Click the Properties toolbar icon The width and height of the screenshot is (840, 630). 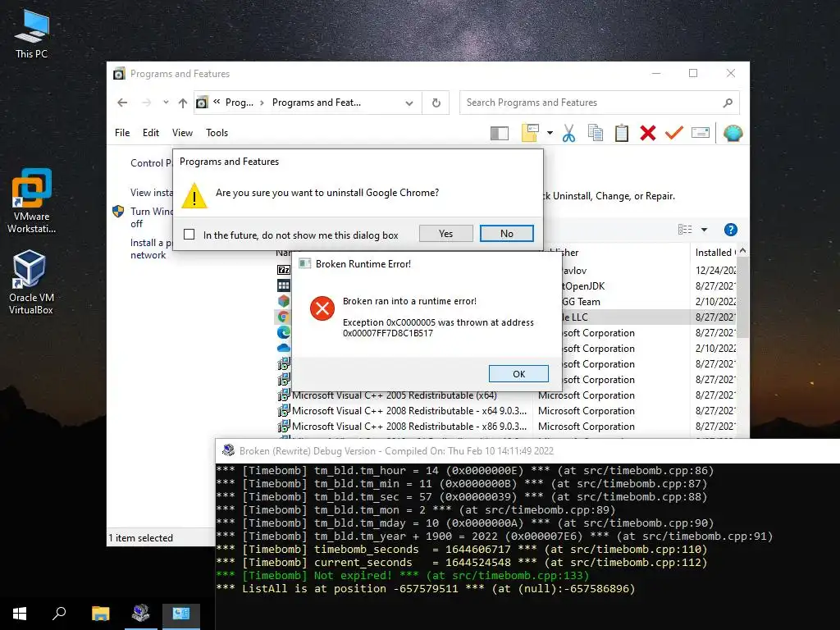point(701,132)
